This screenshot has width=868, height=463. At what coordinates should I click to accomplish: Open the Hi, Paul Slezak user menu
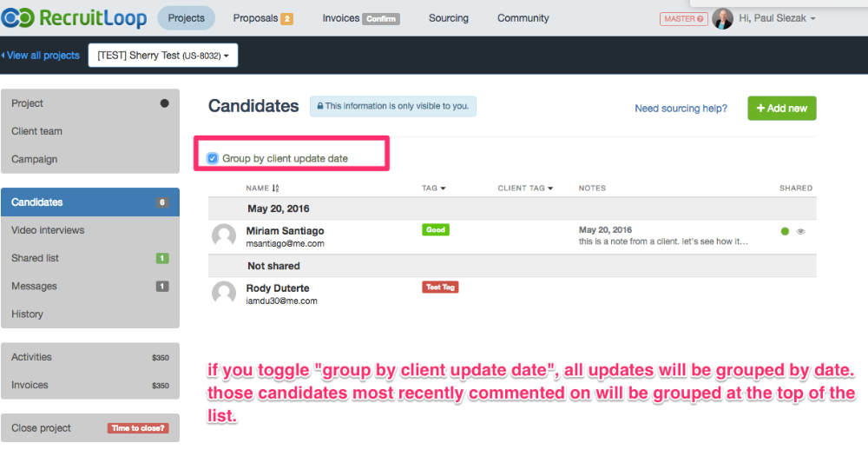tap(777, 18)
